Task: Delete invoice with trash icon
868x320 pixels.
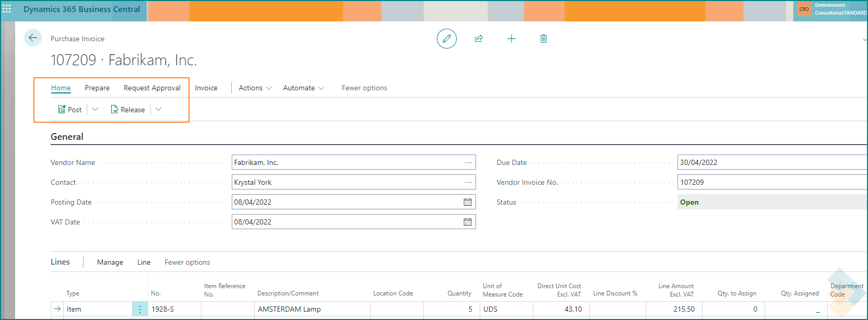Action: (543, 39)
